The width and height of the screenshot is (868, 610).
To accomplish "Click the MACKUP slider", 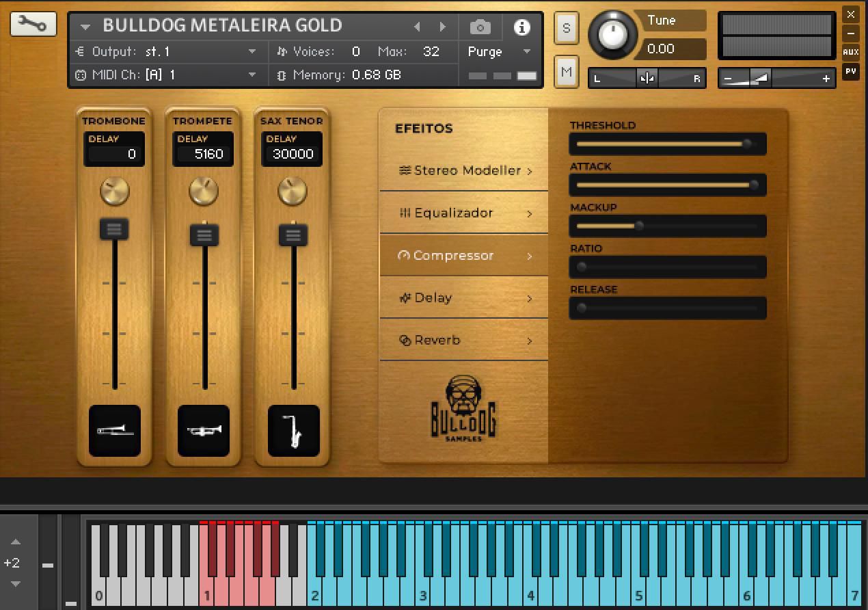I will click(667, 226).
